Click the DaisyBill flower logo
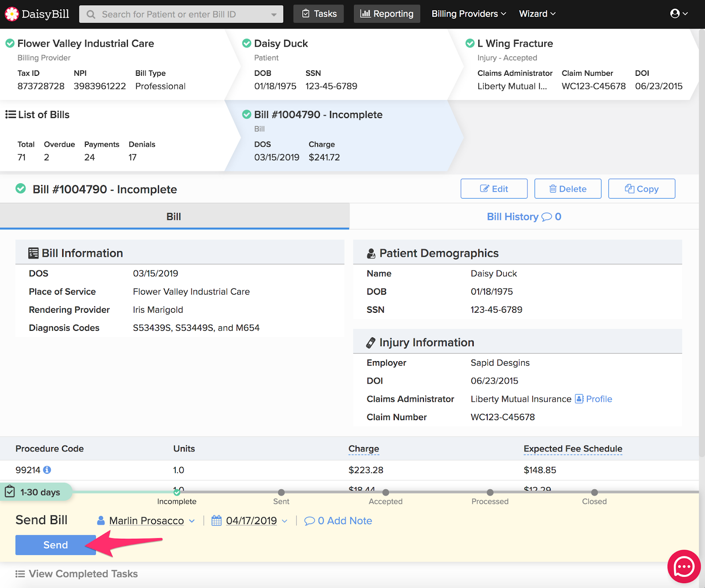 (12, 14)
